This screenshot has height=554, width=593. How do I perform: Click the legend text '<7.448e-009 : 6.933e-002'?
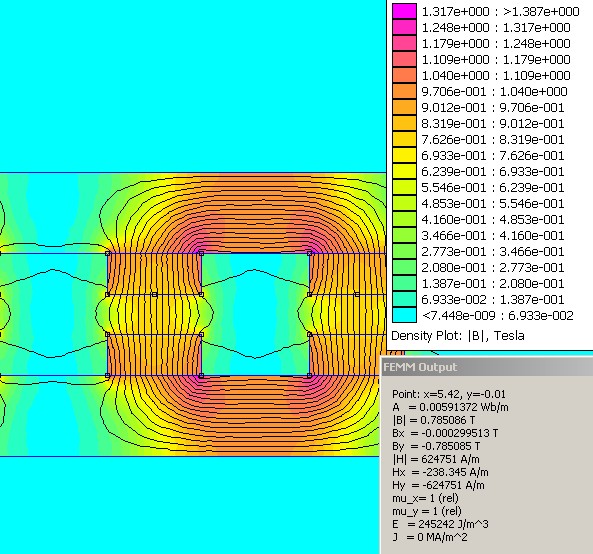coord(498,315)
